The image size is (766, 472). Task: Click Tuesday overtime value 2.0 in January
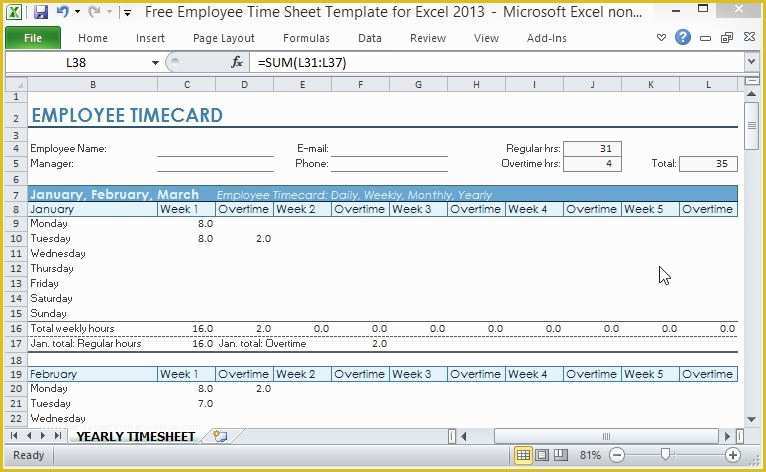(244, 238)
